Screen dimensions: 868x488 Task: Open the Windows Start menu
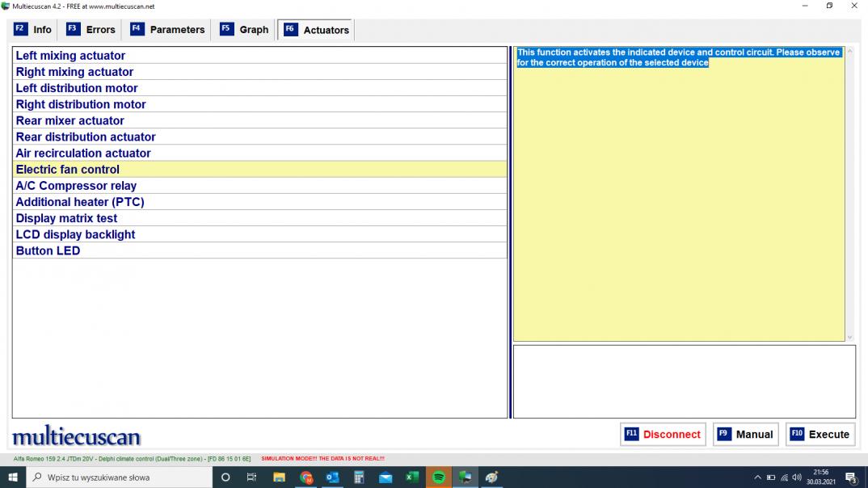(13, 477)
